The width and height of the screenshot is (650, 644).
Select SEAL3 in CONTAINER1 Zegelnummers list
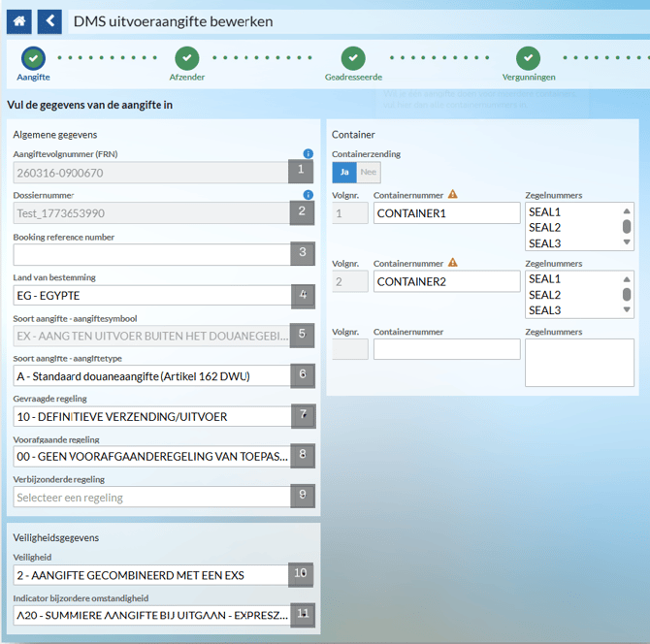(x=544, y=243)
